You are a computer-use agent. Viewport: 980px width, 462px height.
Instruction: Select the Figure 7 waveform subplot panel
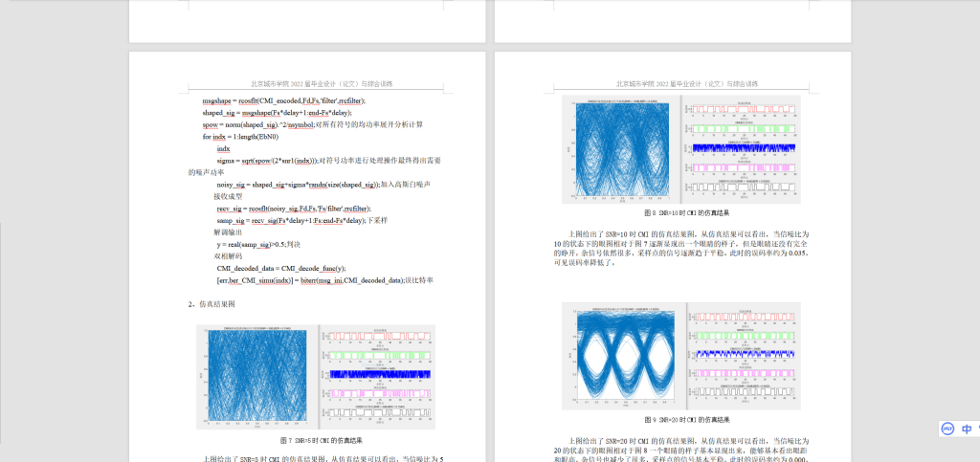[377, 377]
